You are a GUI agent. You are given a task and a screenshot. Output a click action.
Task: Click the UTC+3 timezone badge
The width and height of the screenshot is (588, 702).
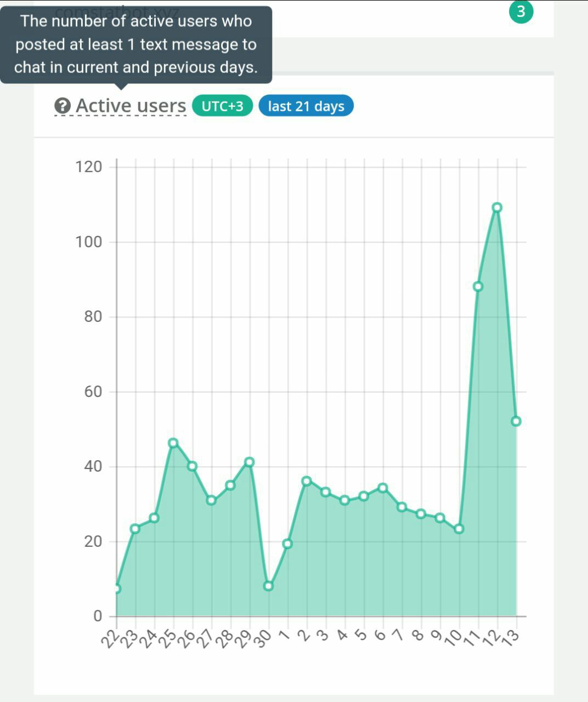pyautogui.click(x=222, y=106)
